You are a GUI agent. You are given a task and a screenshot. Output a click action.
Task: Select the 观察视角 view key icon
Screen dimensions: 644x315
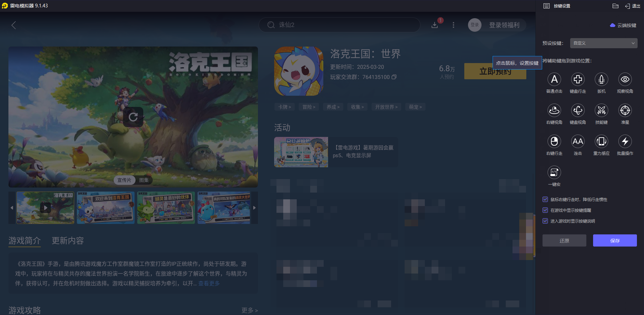[x=625, y=80]
